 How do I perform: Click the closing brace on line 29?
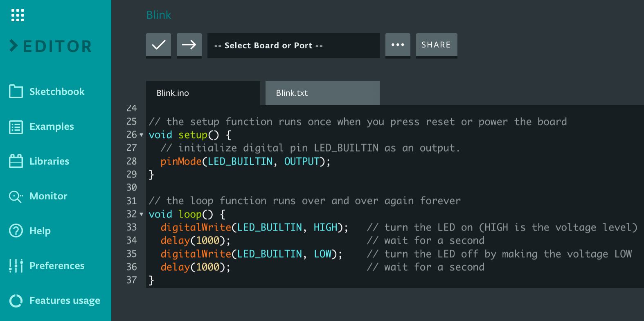(x=151, y=174)
